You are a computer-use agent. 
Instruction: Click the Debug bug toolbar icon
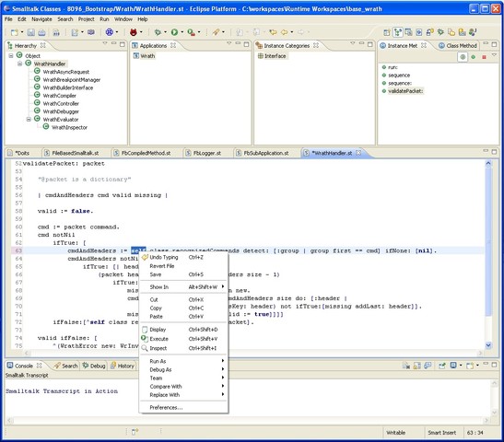pyautogui.click(x=158, y=32)
